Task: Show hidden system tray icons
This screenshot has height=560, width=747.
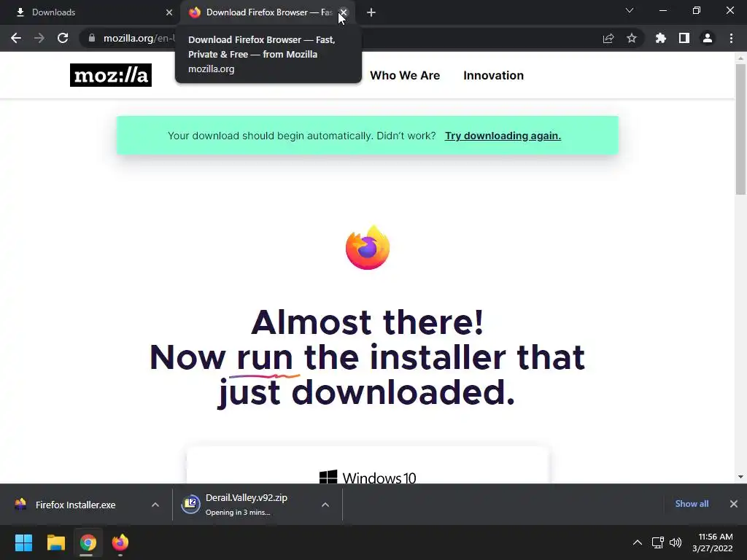Action: point(638,542)
